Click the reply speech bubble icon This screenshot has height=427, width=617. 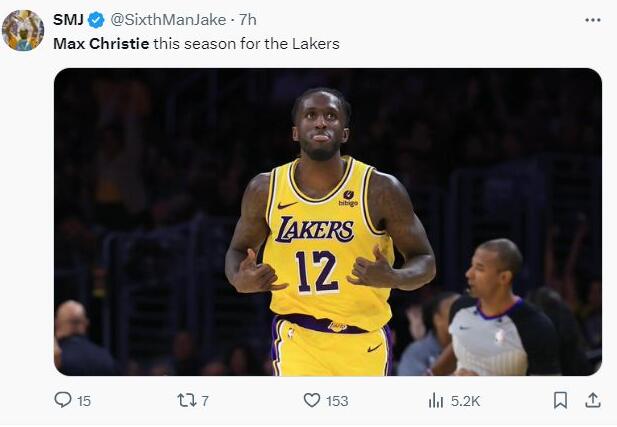click(63, 400)
